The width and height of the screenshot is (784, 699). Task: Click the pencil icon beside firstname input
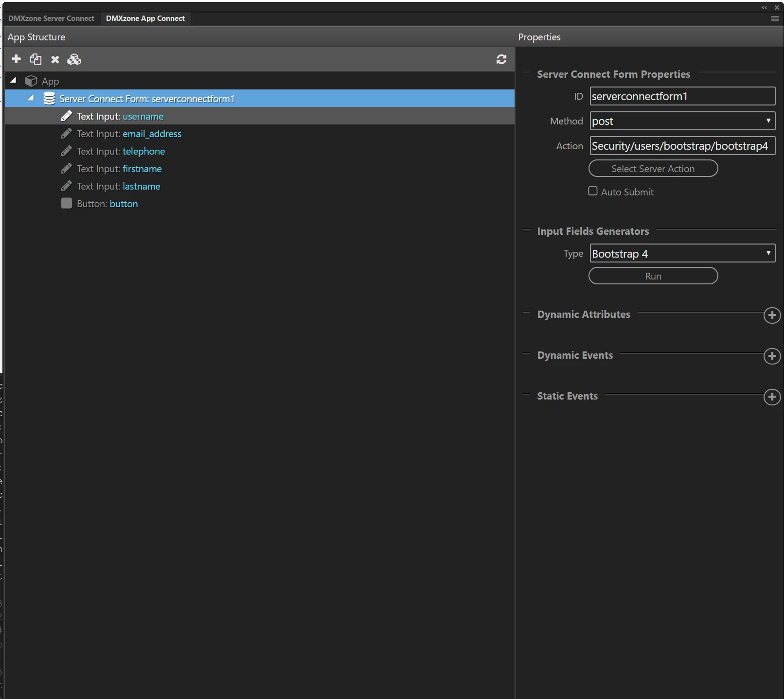click(x=67, y=169)
